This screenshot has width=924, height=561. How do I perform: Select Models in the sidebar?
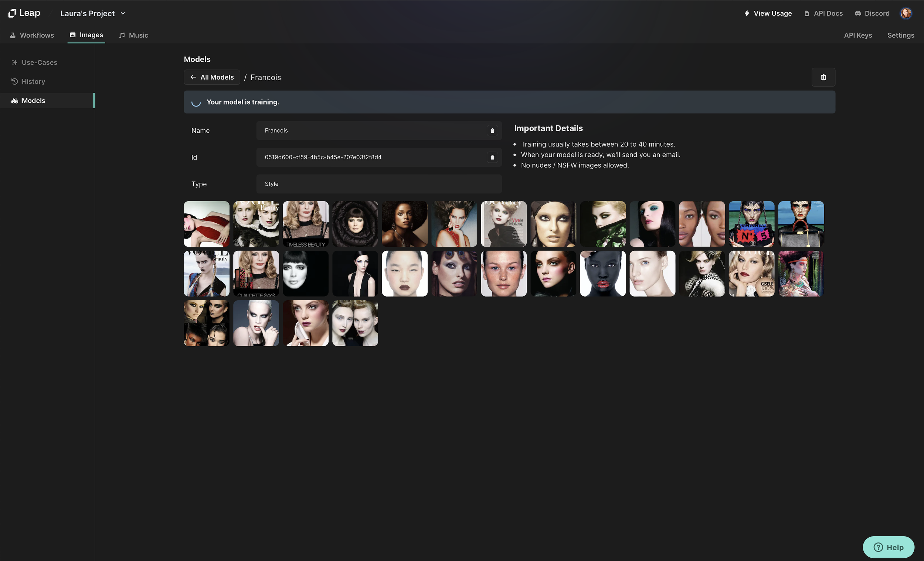pyautogui.click(x=33, y=101)
